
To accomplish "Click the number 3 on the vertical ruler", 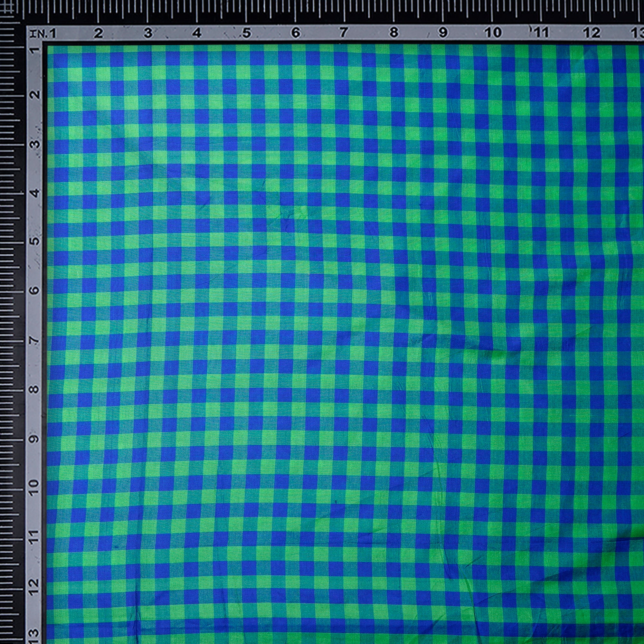I will point(35,144).
